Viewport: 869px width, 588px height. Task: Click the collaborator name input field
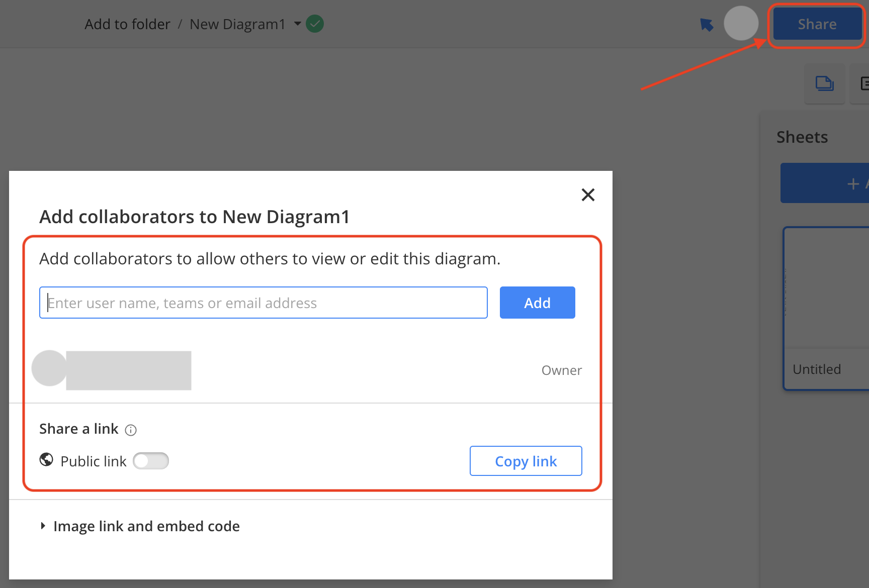[x=263, y=302]
